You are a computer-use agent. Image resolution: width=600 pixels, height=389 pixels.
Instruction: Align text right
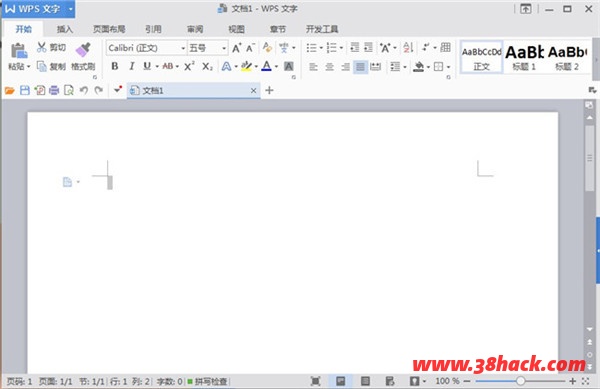(345, 67)
